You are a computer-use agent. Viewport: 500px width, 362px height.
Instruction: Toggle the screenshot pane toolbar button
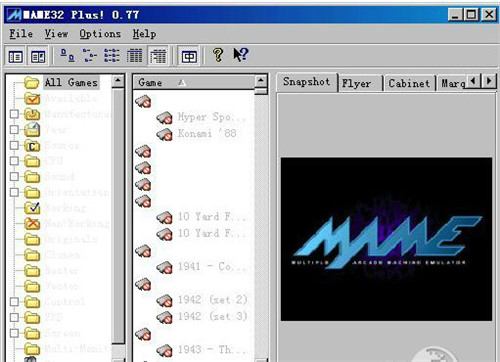[38, 57]
